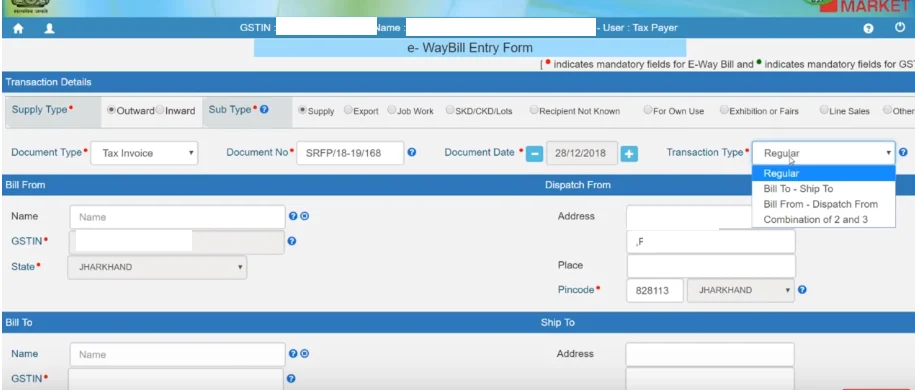Select Supply sub type
Viewport: 915px width, 390px height.
point(302,110)
